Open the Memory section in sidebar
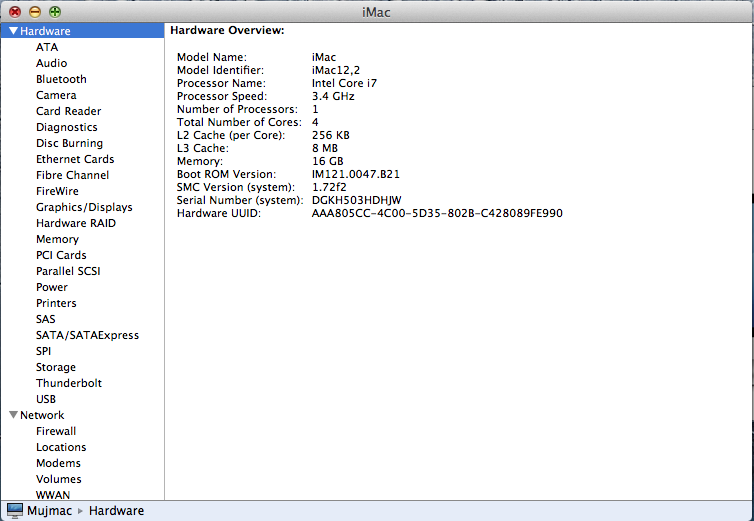 (57, 239)
